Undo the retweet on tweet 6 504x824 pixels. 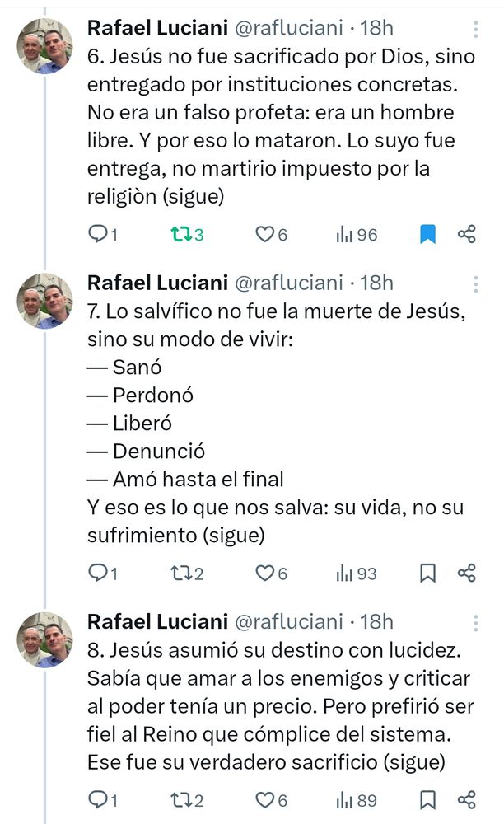pyautogui.click(x=180, y=235)
